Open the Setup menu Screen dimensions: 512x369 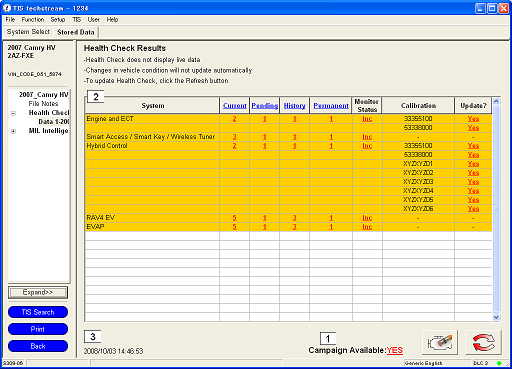(58, 20)
